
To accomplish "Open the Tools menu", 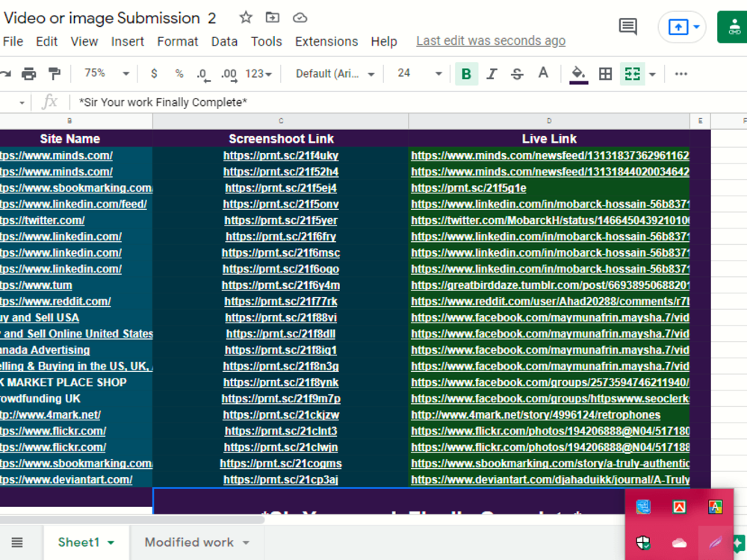I will pos(267,42).
